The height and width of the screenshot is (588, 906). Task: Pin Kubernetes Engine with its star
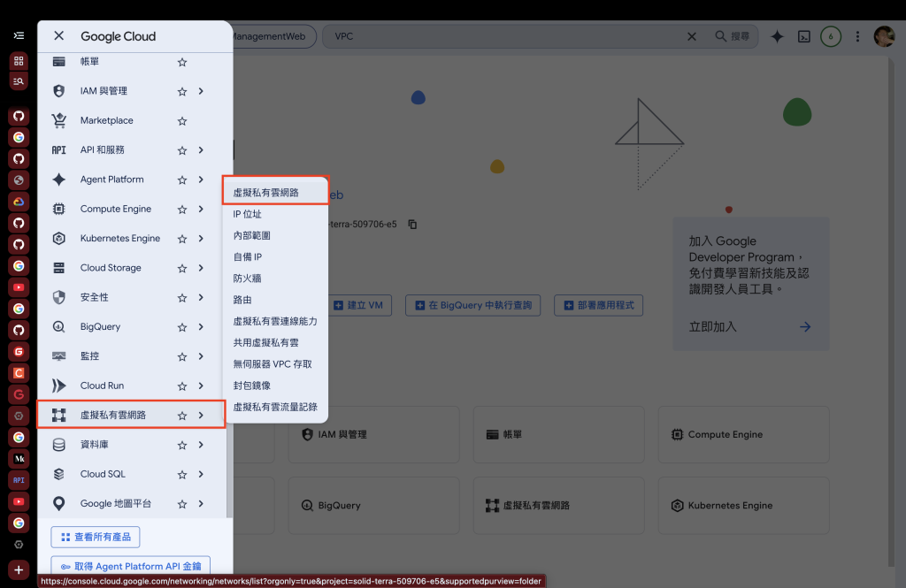(x=182, y=239)
